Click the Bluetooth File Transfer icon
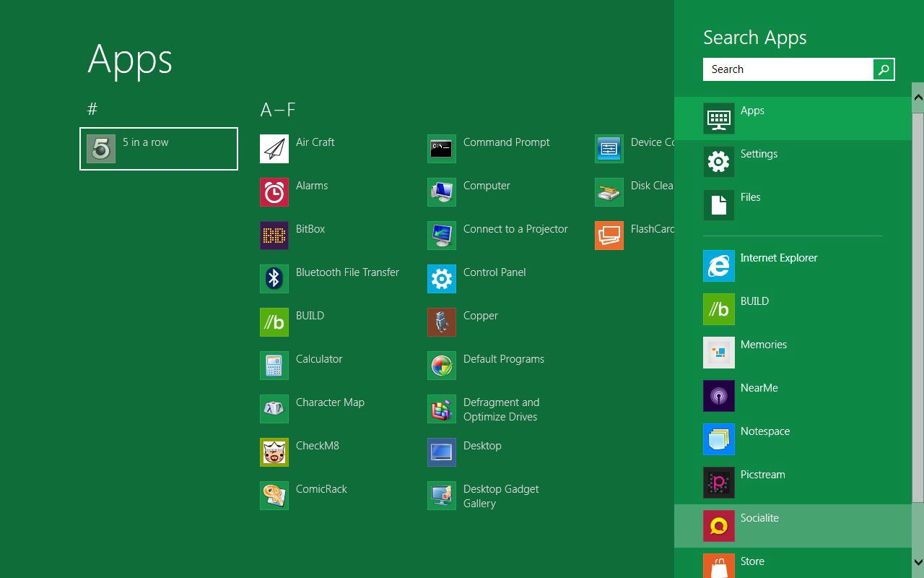 [274, 279]
